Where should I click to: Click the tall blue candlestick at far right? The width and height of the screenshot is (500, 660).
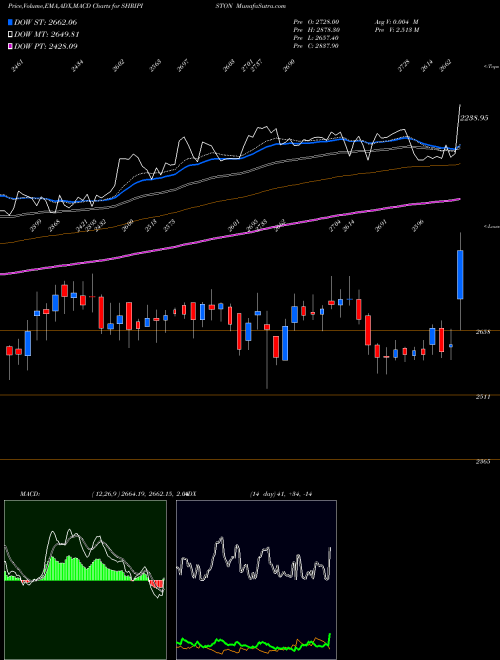click(460, 274)
